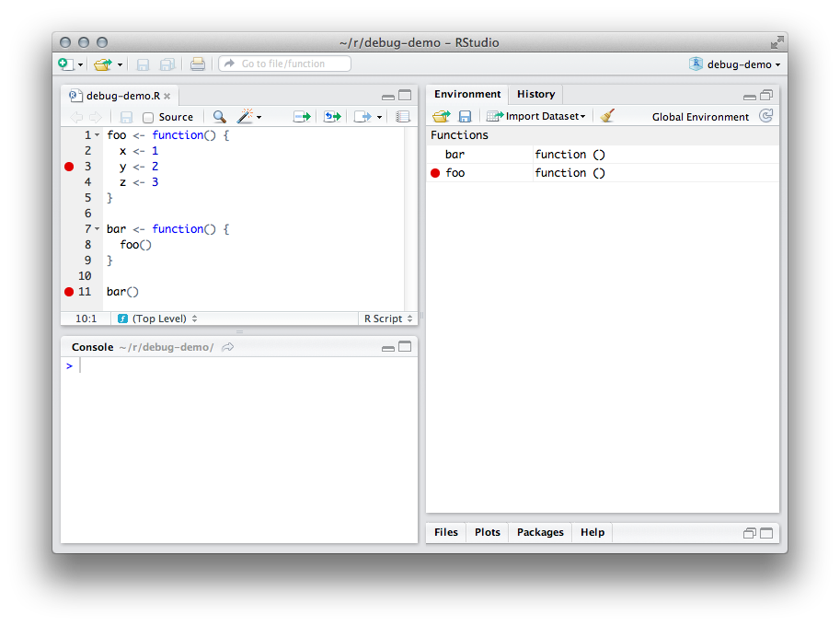Click the Refresh environment icon

(766, 116)
